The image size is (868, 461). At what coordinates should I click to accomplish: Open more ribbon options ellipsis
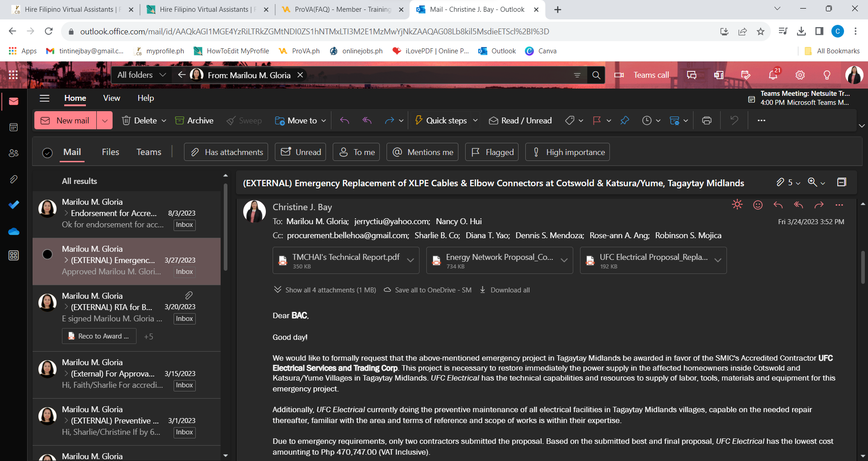pos(761,121)
